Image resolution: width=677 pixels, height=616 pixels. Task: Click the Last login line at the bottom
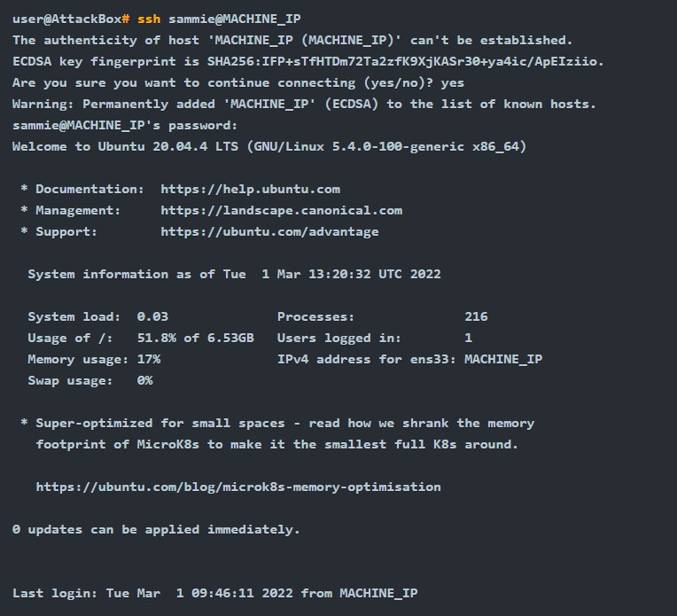[x=214, y=593]
